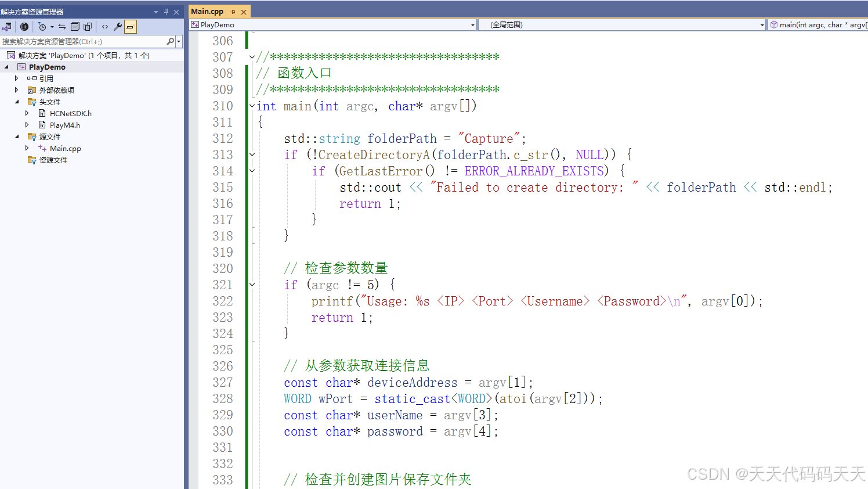Screen dimensions: 868x489
Task: Select the solution 'PlayDemo' root node
Action: pyautogui.click(x=84, y=55)
